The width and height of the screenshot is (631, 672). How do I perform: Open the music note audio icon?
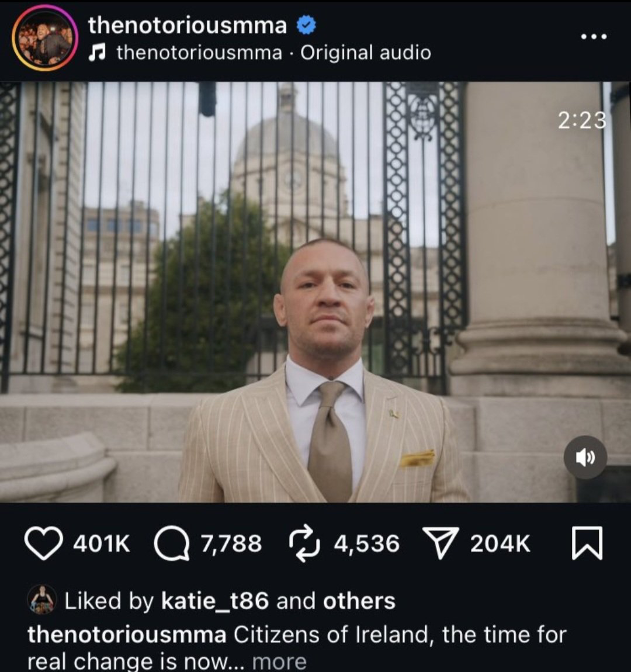(x=97, y=53)
